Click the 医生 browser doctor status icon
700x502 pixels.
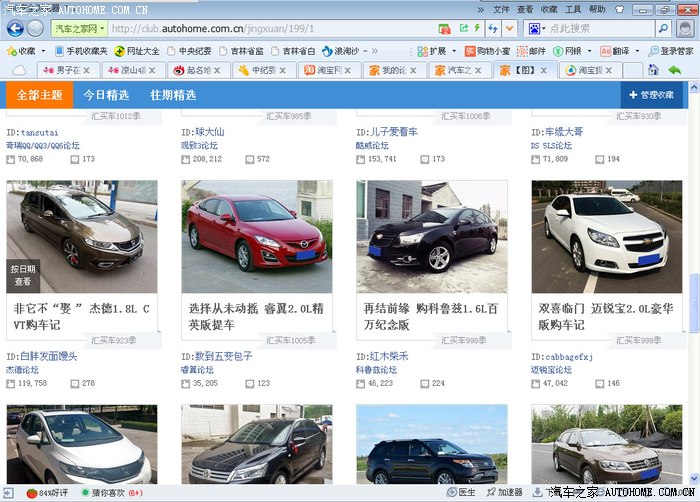pyautogui.click(x=460, y=492)
